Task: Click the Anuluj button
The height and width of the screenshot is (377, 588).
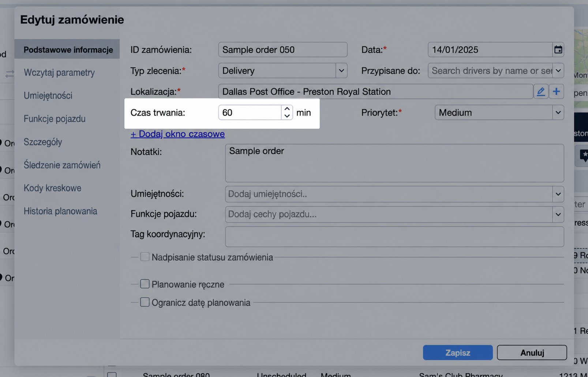Action: click(532, 353)
